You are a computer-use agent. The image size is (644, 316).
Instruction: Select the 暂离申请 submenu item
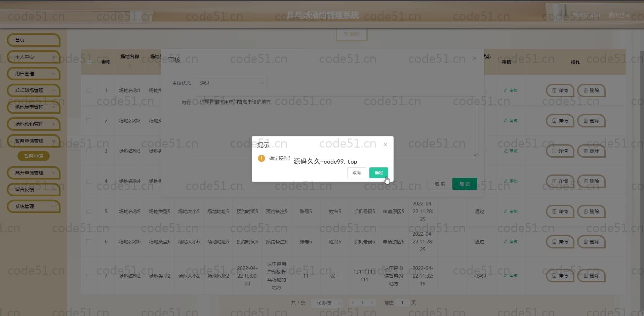[33, 156]
